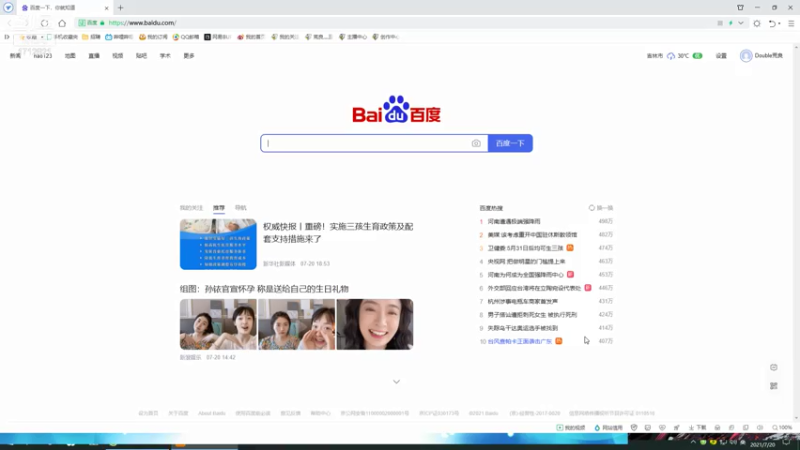Screen dimensions: 800x450
Task: Open 我的视频 in browser status bar
Action: click(x=570, y=428)
